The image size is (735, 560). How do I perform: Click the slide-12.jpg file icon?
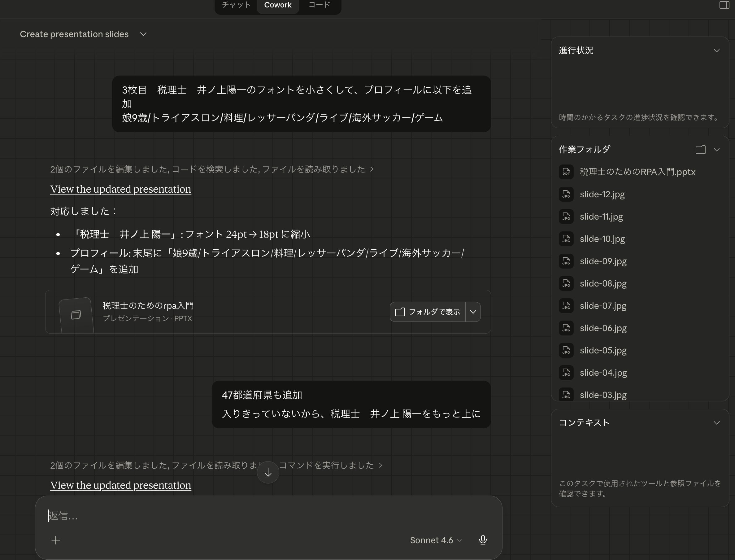point(566,194)
